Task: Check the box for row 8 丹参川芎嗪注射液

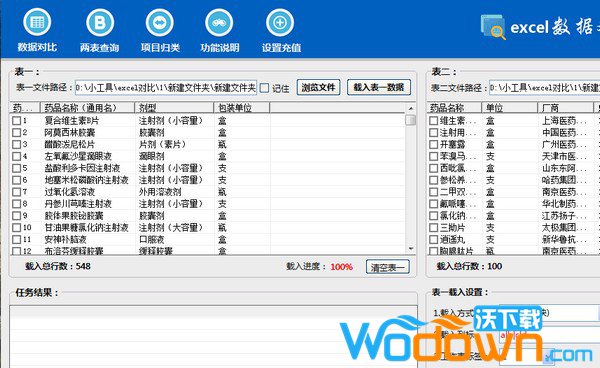Action: [16, 204]
